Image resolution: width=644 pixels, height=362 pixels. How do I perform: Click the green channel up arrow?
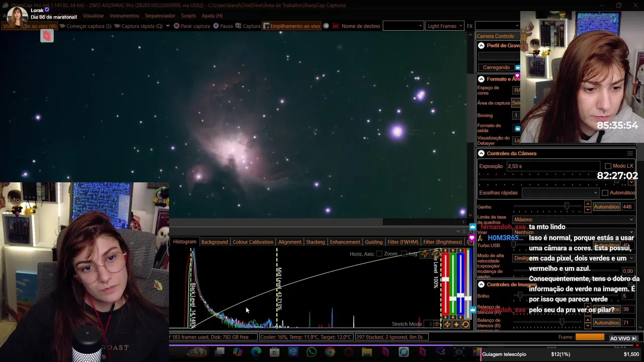(453, 250)
